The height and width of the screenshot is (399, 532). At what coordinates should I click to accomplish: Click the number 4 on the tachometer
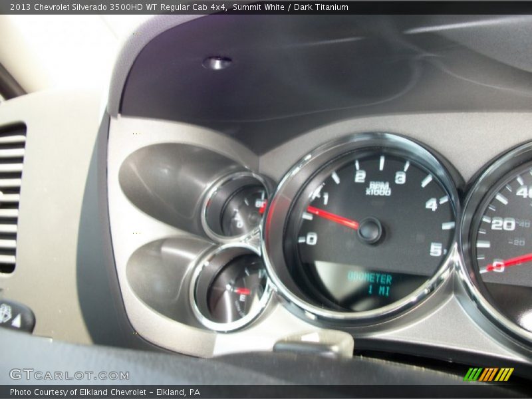pos(431,205)
